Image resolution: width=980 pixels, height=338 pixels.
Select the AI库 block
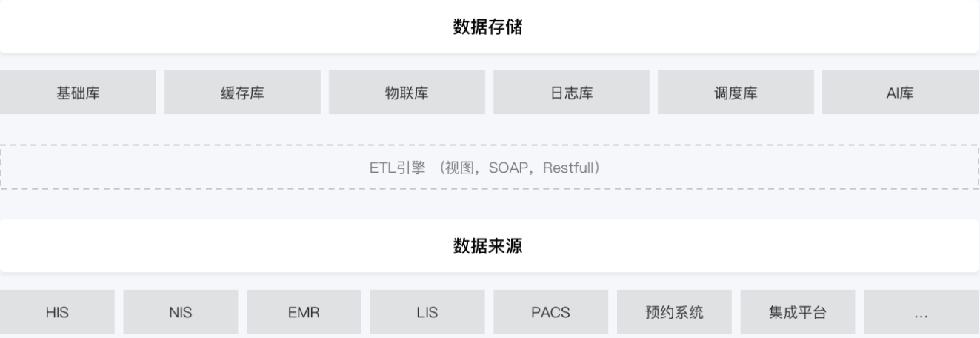pos(900,93)
